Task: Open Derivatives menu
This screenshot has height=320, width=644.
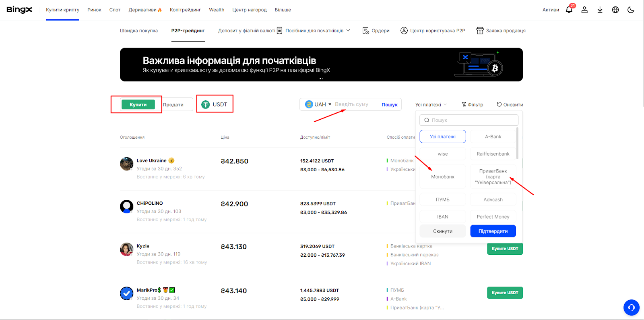Action: (145, 10)
